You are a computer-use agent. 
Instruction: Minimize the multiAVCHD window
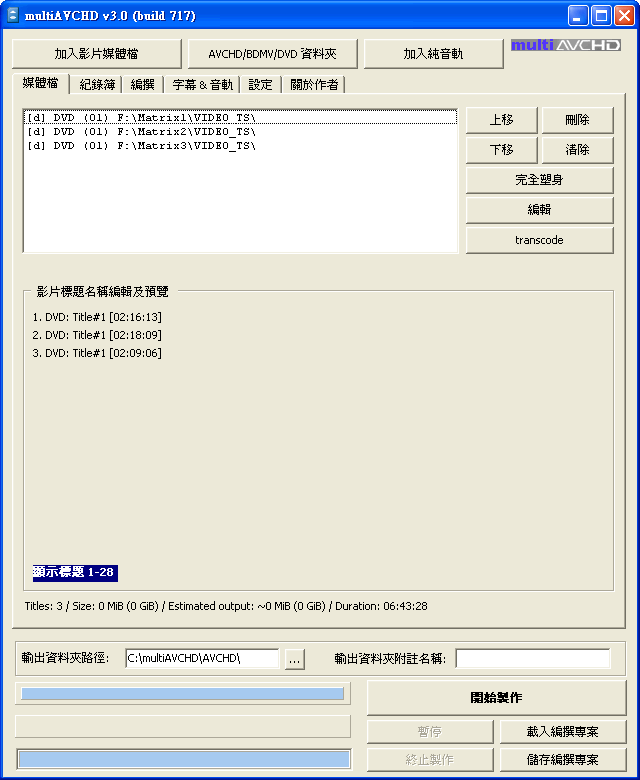pos(577,16)
